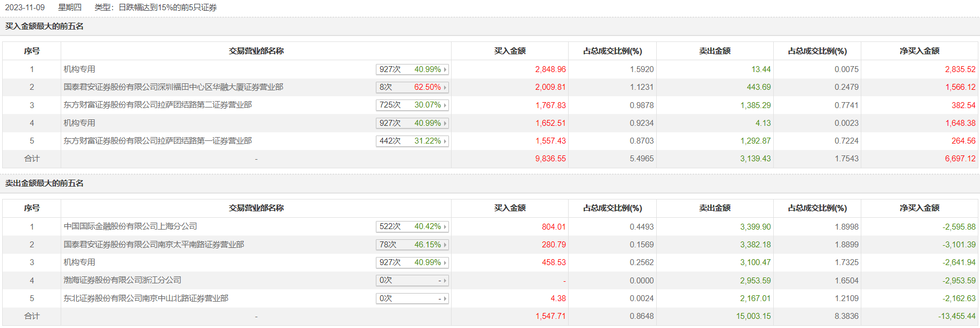
Task: Click 机构专用 in sell table row 3
Action: (79, 262)
